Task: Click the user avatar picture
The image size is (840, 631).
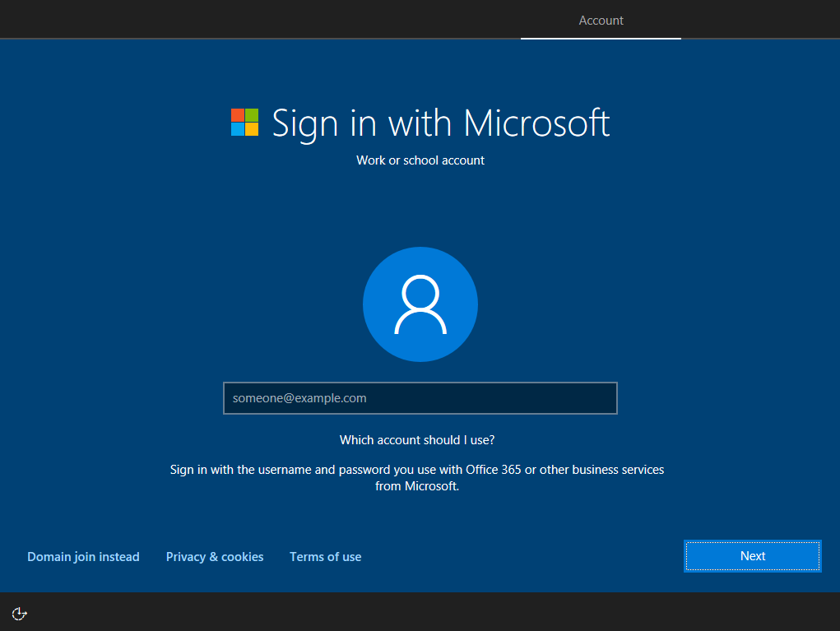Action: [x=420, y=304]
